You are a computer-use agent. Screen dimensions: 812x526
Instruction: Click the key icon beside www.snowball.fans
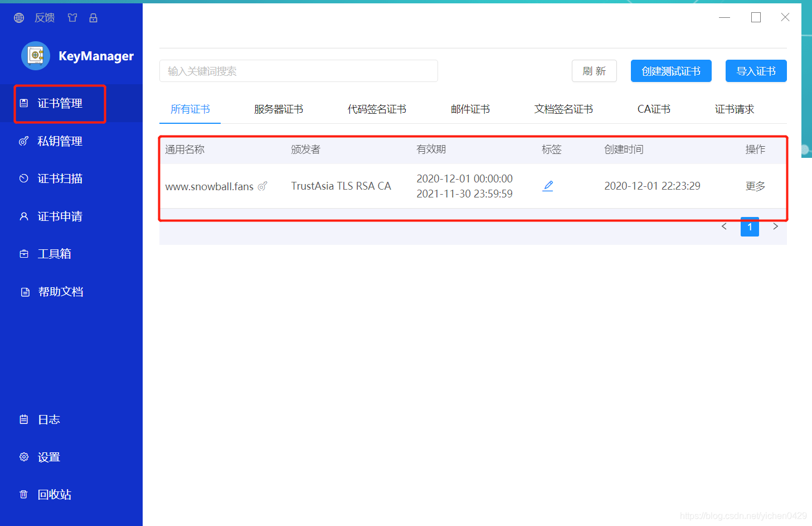[262, 186]
